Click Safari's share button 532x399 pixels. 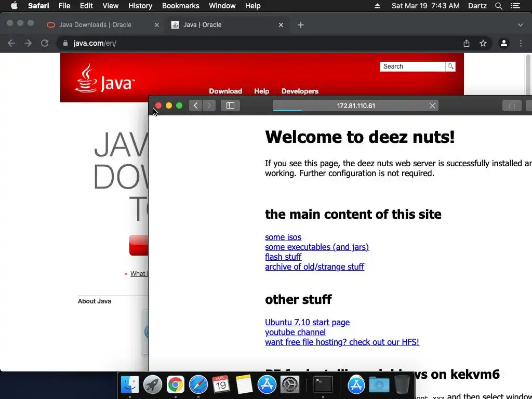(x=512, y=105)
